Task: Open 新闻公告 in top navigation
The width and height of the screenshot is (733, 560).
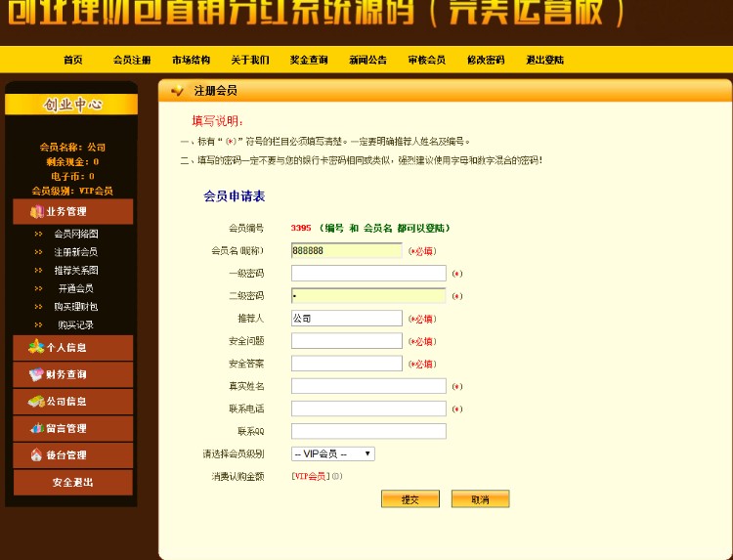Action: tap(367, 60)
